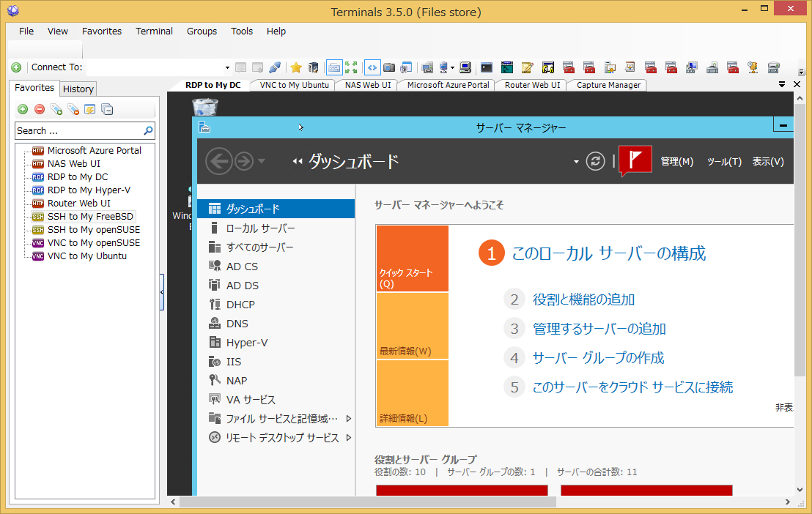Click the red minus icon to remove a favorite

[40, 108]
